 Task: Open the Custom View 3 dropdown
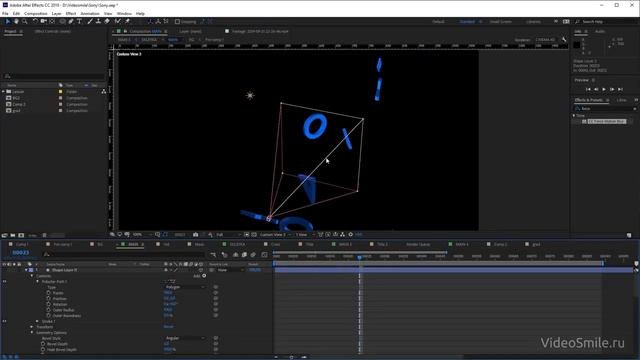pyautogui.click(x=276, y=235)
